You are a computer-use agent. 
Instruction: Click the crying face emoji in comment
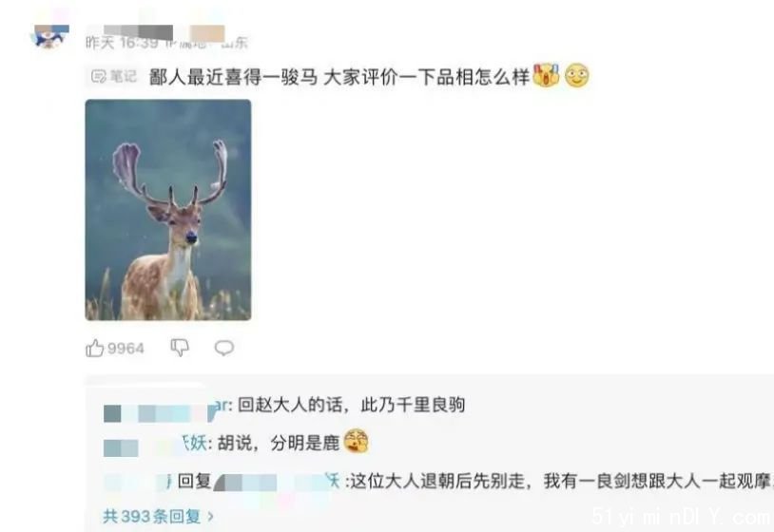546,75
